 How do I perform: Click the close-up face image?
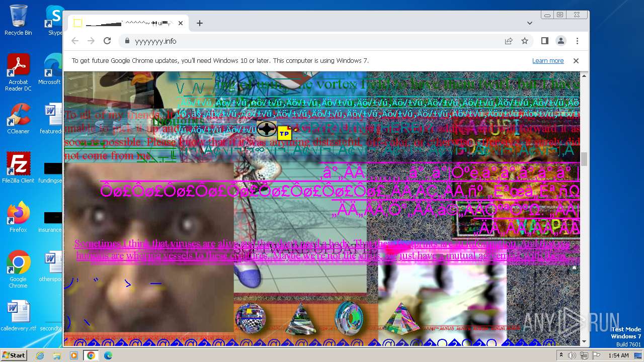tap(149, 246)
